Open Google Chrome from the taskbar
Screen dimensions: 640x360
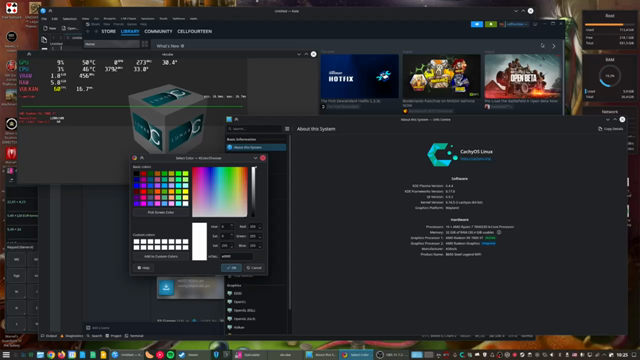pyautogui.click(x=51, y=355)
